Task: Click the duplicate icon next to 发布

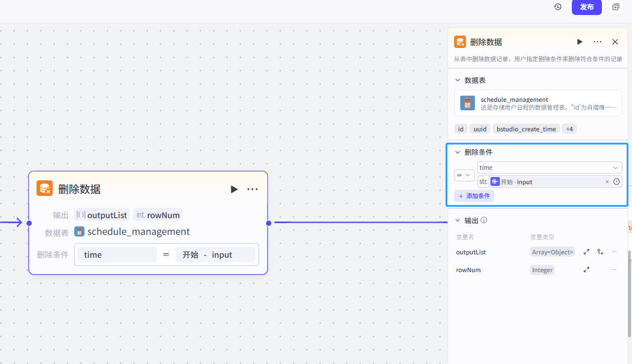Action: click(x=616, y=7)
